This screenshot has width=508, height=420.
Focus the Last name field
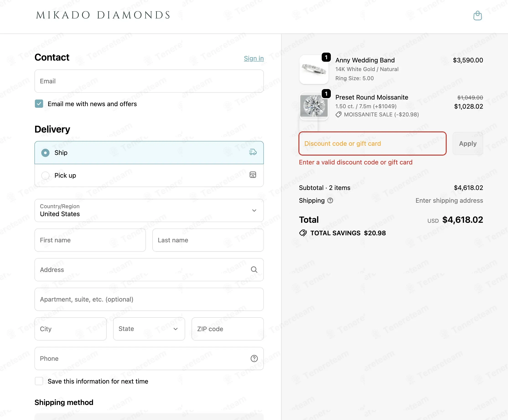(x=208, y=240)
